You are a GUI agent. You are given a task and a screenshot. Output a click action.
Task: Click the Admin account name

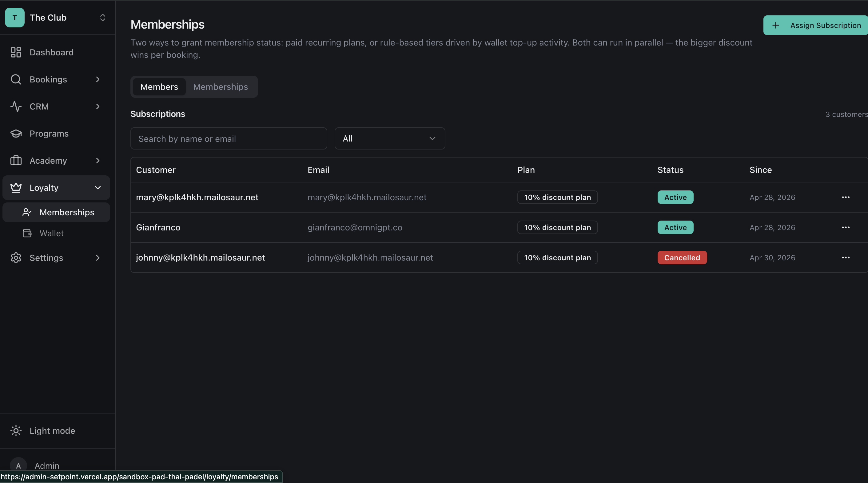pos(47,465)
